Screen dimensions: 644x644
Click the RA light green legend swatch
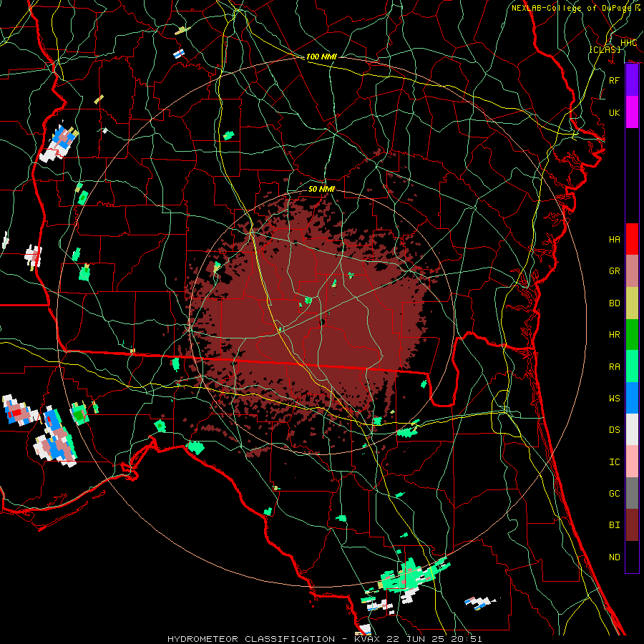tap(632, 366)
